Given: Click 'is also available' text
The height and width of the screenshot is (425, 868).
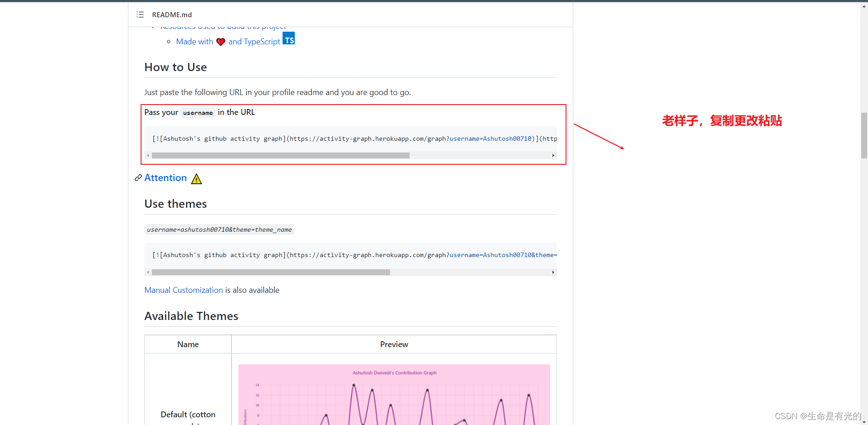Looking at the screenshot, I should [x=252, y=290].
